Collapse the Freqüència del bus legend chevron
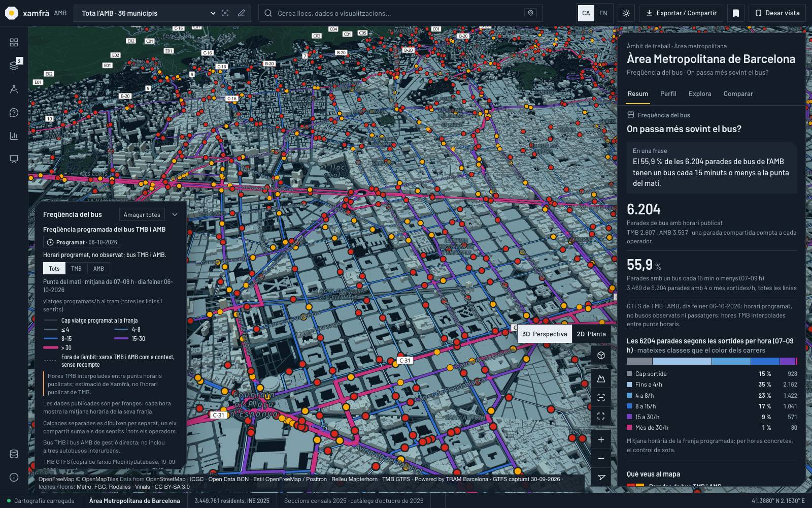Viewport: 812px width, 508px height. coord(175,214)
